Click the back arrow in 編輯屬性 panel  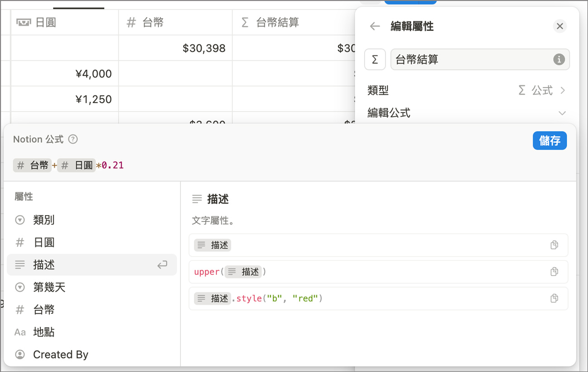click(x=375, y=26)
